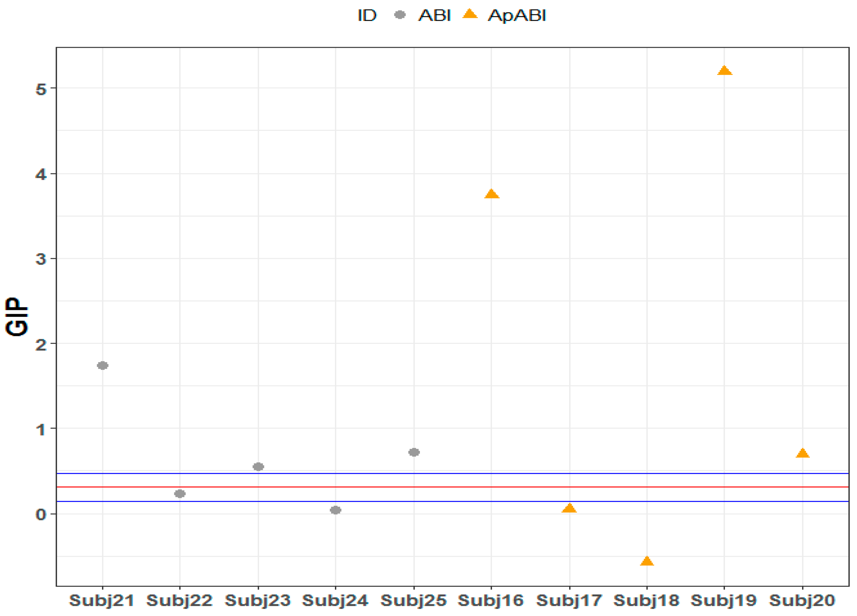Click the GIP y-axis title
Viewport: 857px width, 616px height.
pyautogui.click(x=17, y=317)
